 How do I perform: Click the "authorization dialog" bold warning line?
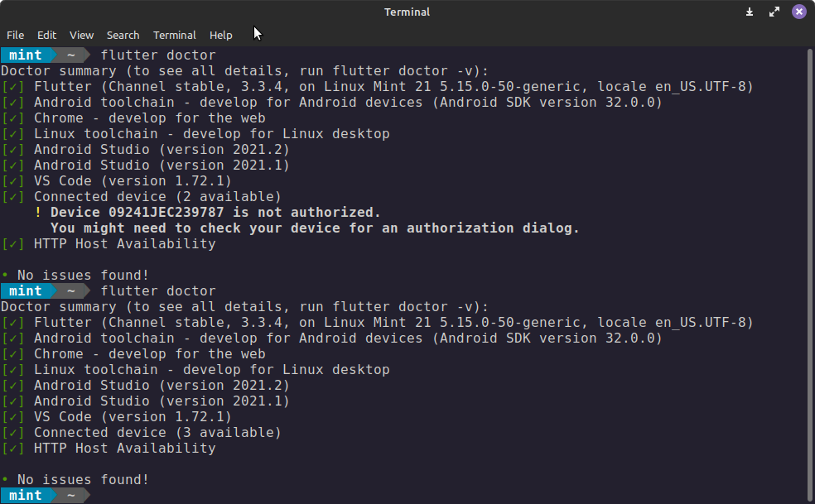click(315, 228)
